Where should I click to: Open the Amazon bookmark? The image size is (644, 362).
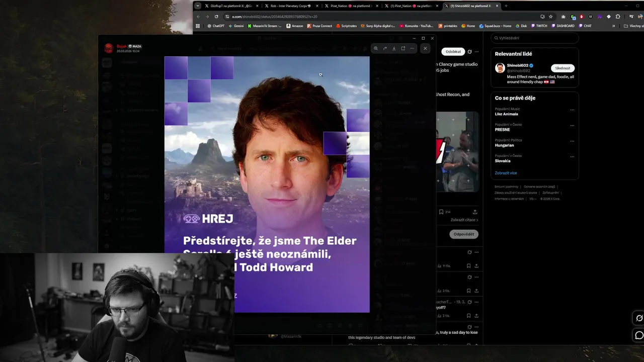coord(294,26)
